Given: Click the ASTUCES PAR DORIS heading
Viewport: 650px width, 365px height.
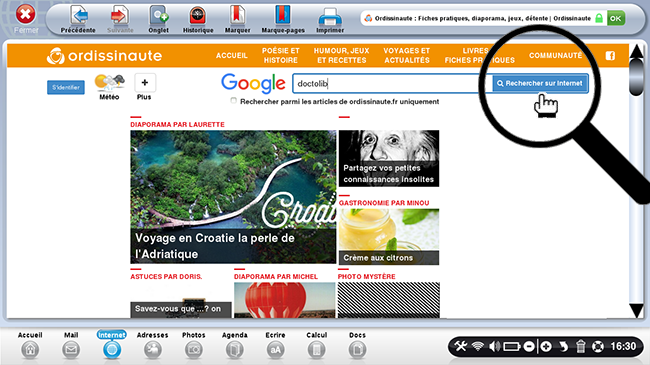Looking at the screenshot, I should [x=166, y=277].
